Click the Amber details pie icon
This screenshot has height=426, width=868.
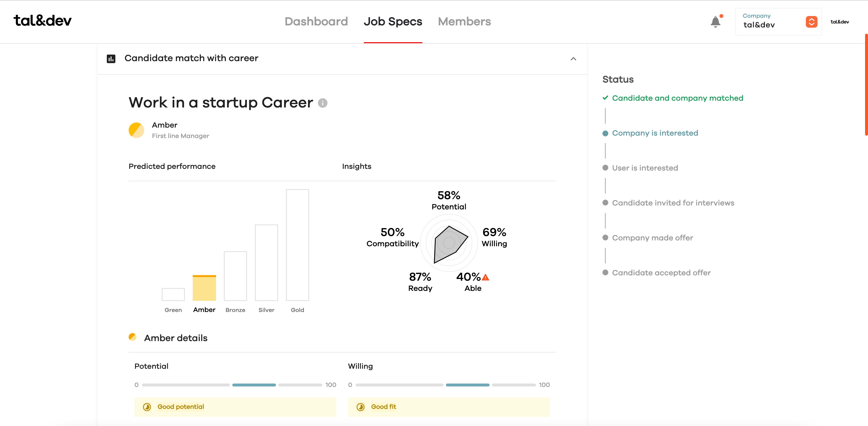click(x=133, y=337)
